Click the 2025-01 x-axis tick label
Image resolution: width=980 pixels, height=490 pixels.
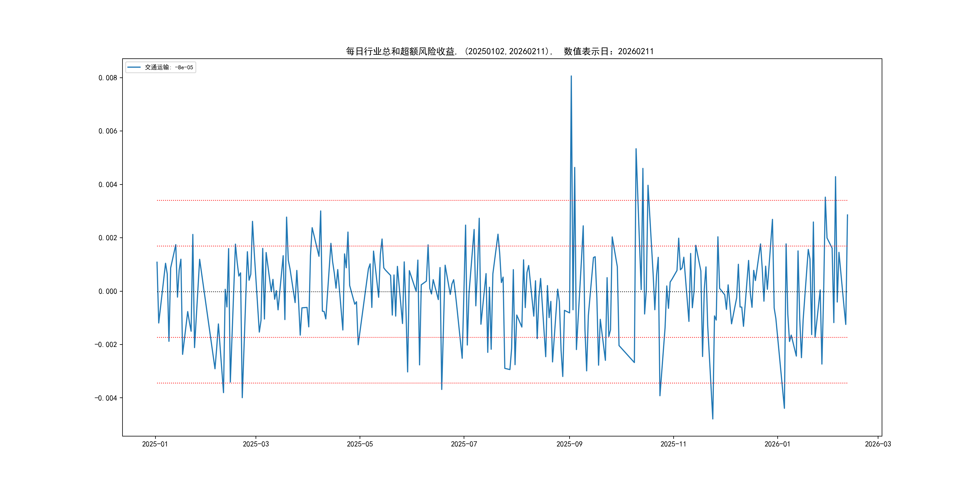point(155,444)
